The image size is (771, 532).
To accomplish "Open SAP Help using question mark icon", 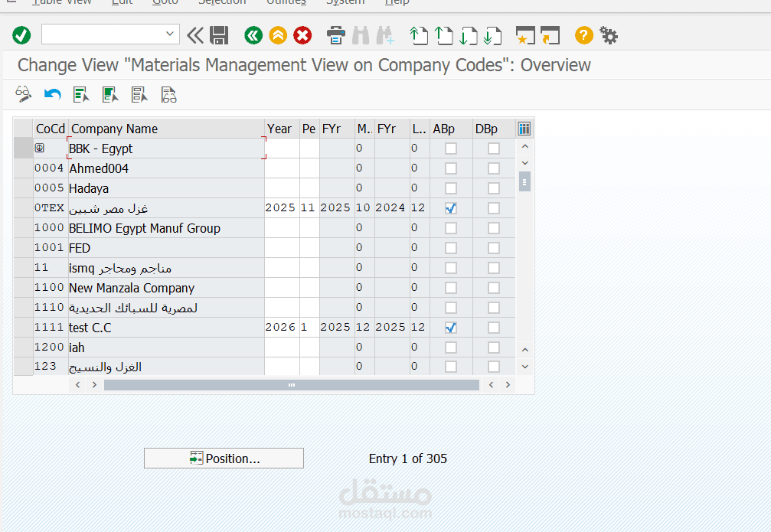I will point(583,35).
